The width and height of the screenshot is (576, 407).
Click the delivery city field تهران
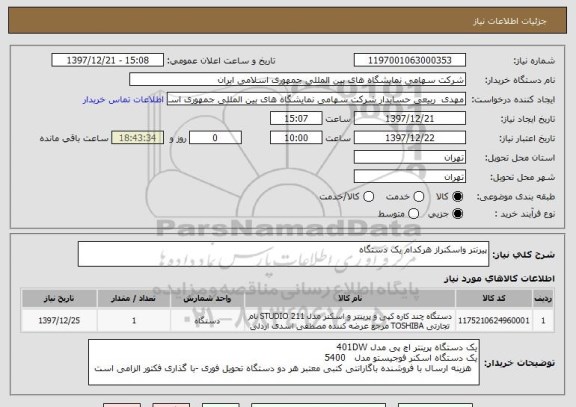pyautogui.click(x=410, y=177)
